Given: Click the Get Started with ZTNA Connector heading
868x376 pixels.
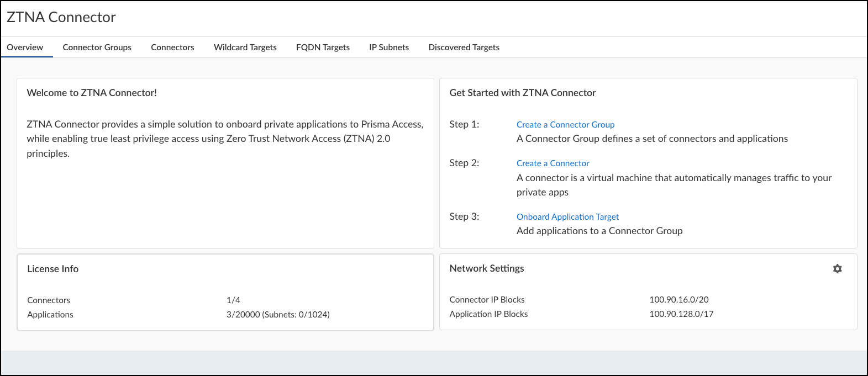Looking at the screenshot, I should (522, 93).
